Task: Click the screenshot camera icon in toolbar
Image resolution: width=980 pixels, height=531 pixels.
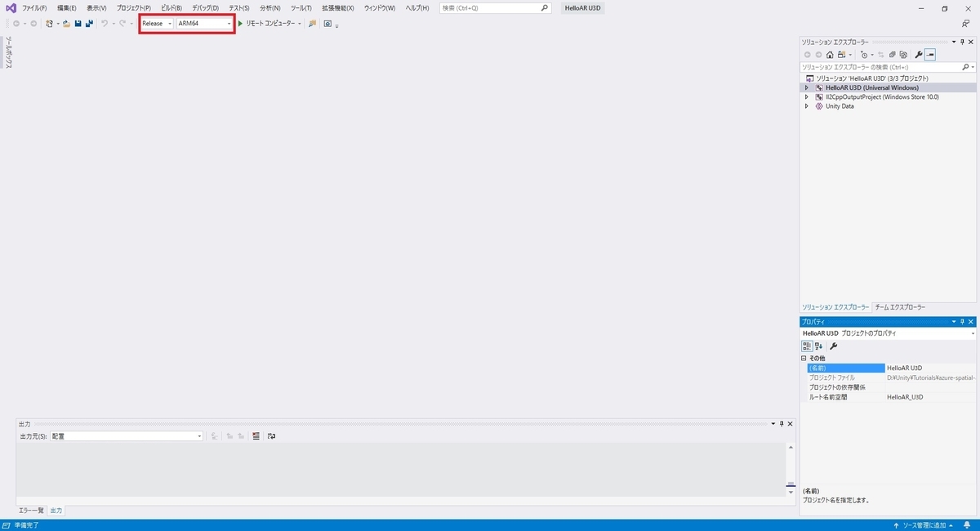Action: 327,24
